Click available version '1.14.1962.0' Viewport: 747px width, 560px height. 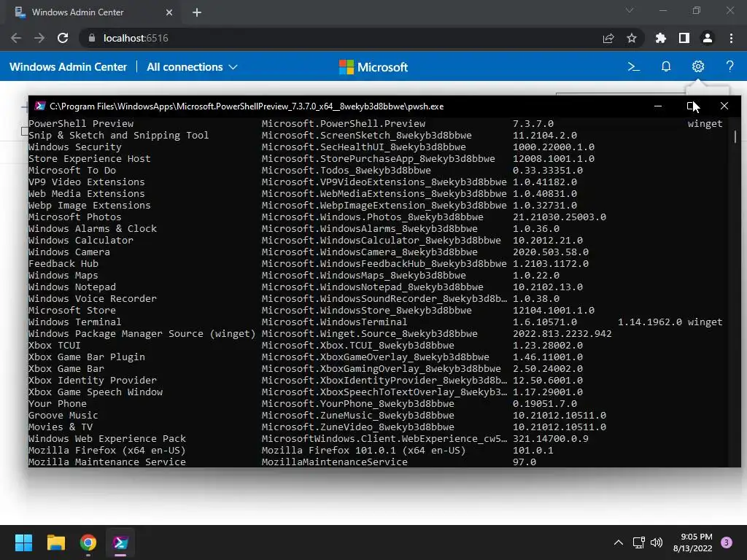click(650, 322)
